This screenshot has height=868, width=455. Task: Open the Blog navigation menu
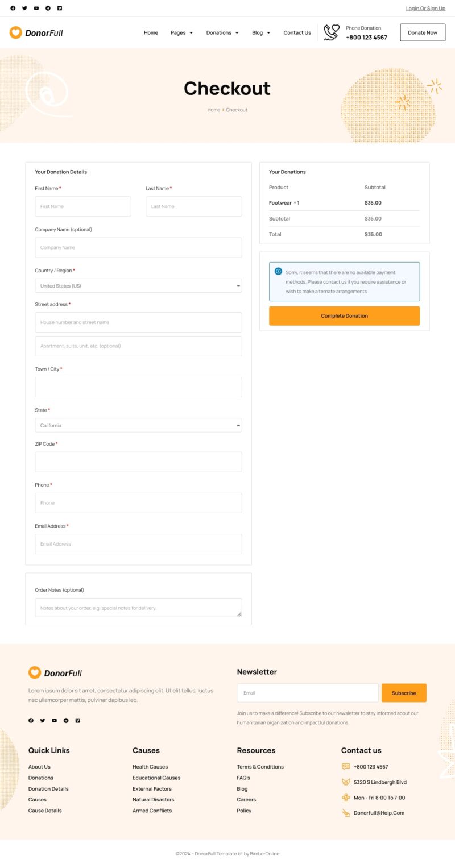tap(261, 32)
